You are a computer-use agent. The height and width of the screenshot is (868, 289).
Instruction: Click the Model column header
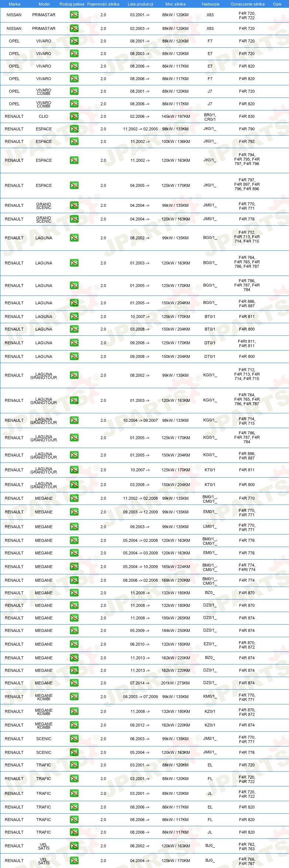click(x=44, y=4)
